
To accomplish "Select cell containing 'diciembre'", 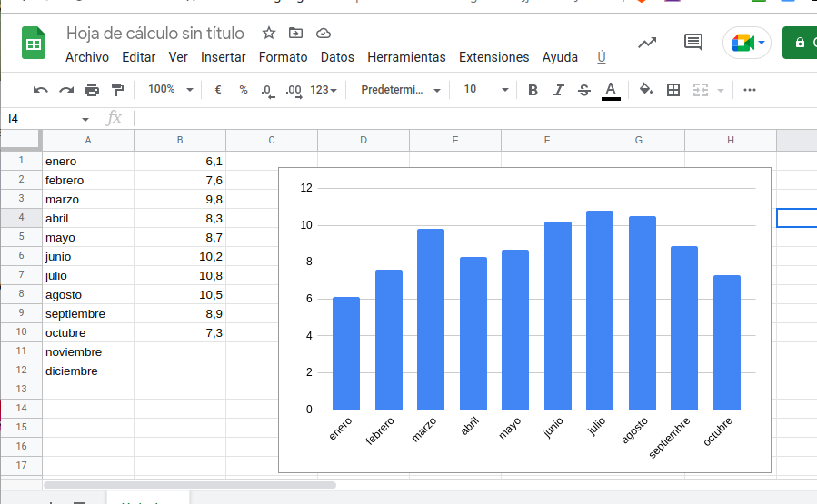I will pyautogui.click(x=88, y=371).
